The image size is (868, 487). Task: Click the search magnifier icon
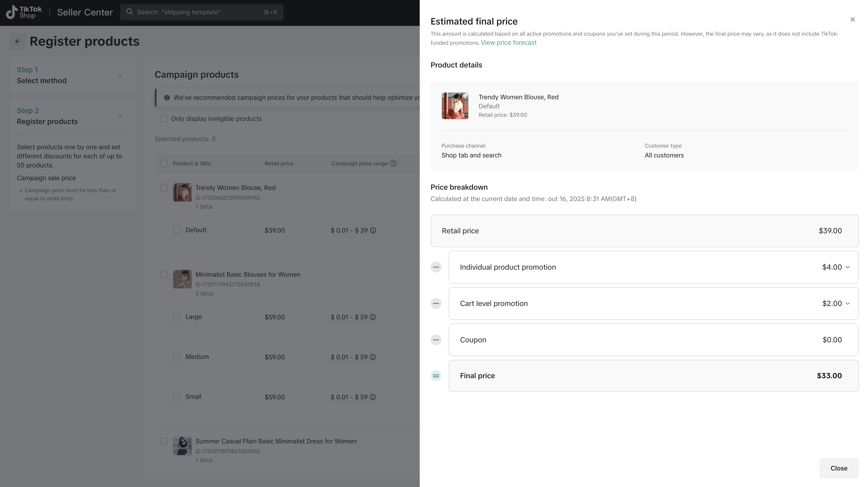(129, 12)
